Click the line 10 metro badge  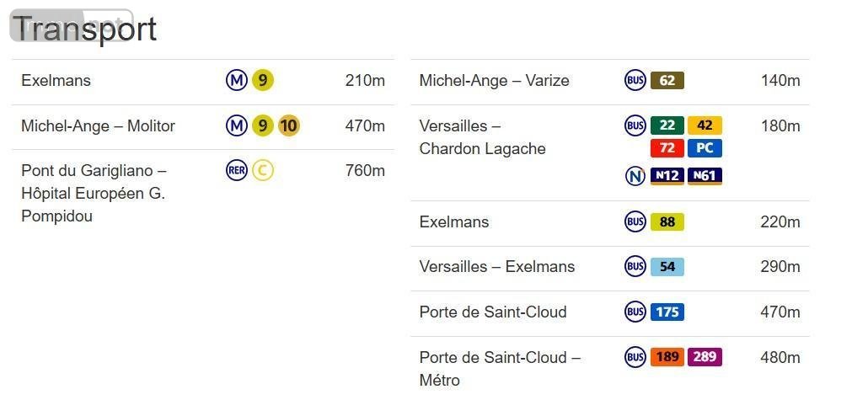288,126
